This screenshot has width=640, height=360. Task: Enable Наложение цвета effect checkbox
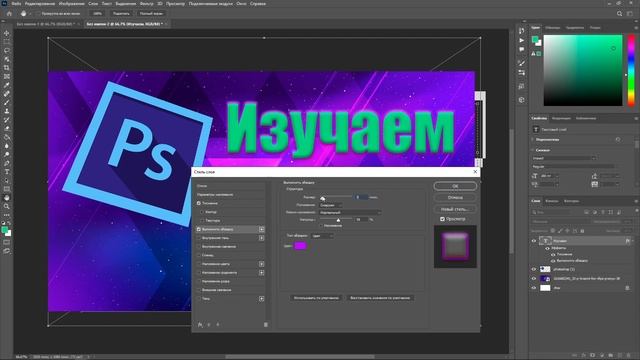199,264
